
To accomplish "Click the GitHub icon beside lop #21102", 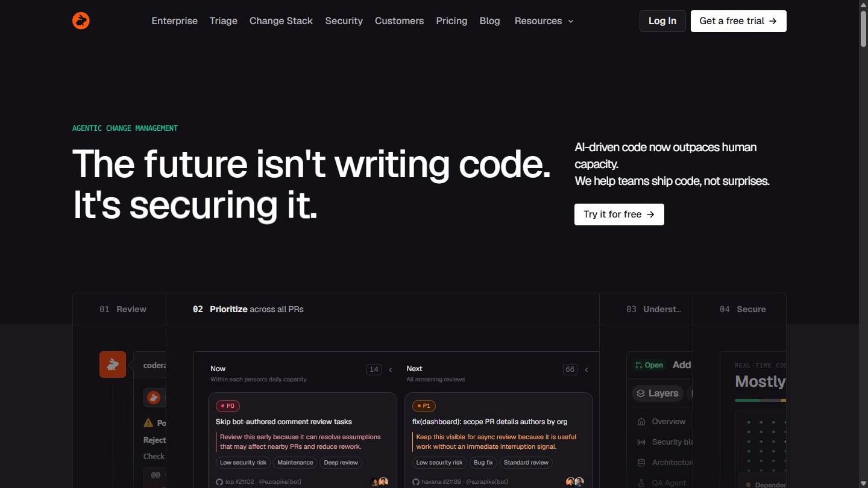I will tap(219, 482).
